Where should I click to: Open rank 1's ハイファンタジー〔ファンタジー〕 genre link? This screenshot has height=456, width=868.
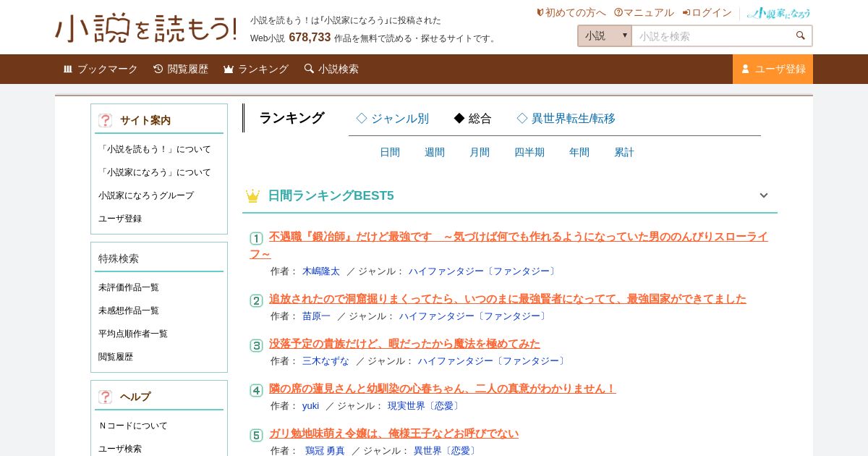(483, 271)
